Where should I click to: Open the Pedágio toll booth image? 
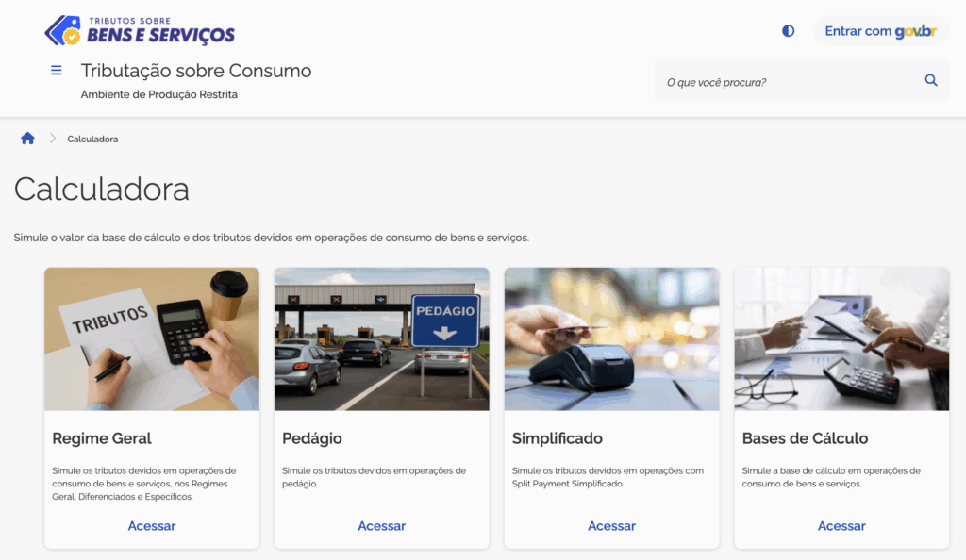pos(382,339)
